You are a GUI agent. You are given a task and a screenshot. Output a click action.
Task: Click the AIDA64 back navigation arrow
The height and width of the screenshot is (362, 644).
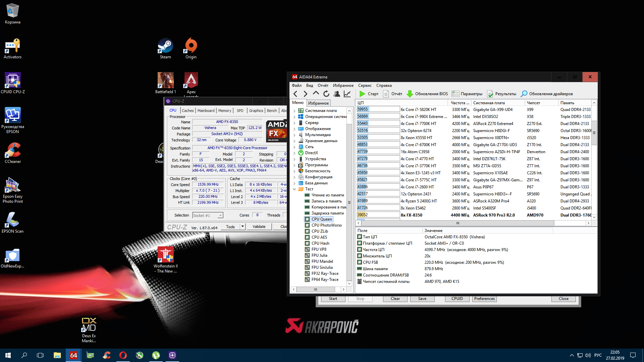pos(295,94)
